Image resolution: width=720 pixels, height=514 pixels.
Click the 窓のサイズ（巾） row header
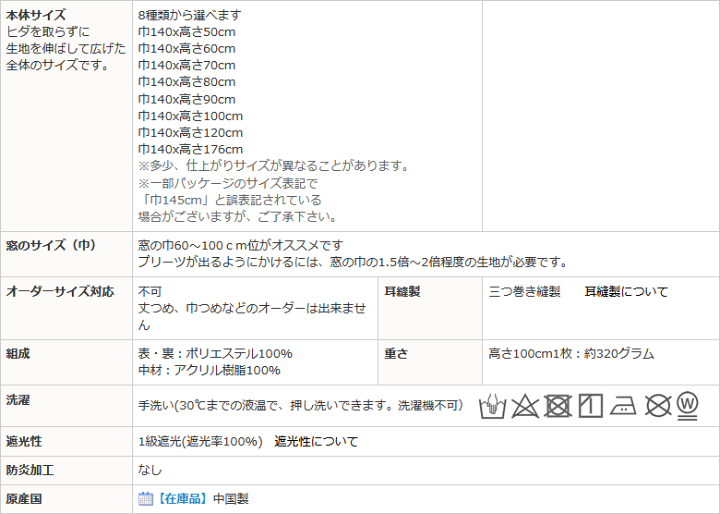(51, 245)
